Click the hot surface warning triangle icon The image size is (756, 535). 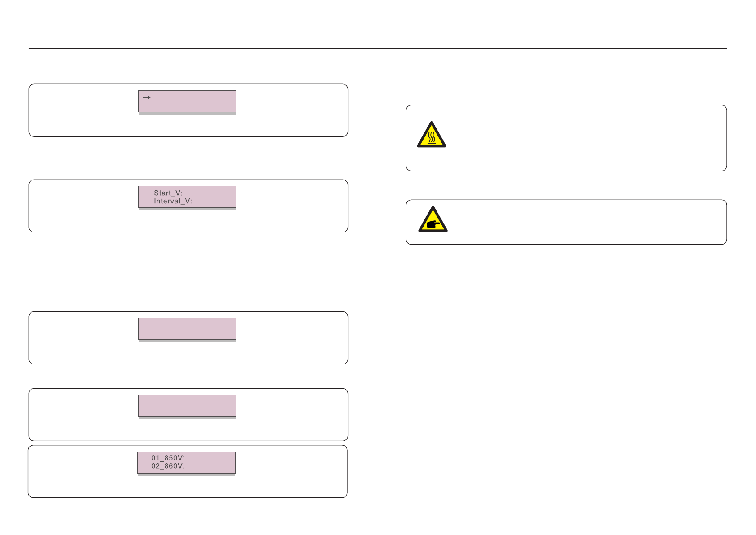[431, 134]
